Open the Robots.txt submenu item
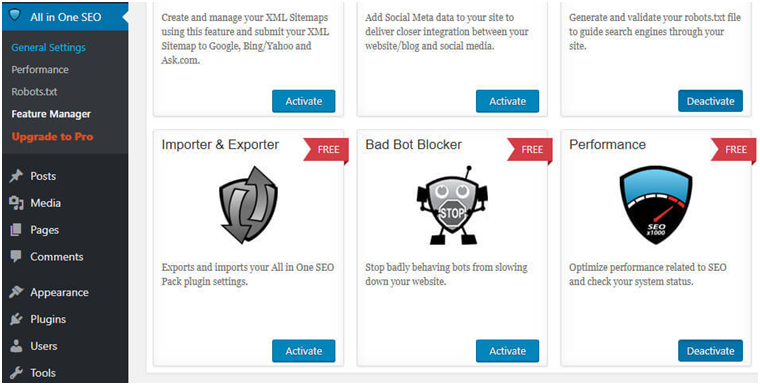The height and width of the screenshot is (385, 760). [x=34, y=92]
